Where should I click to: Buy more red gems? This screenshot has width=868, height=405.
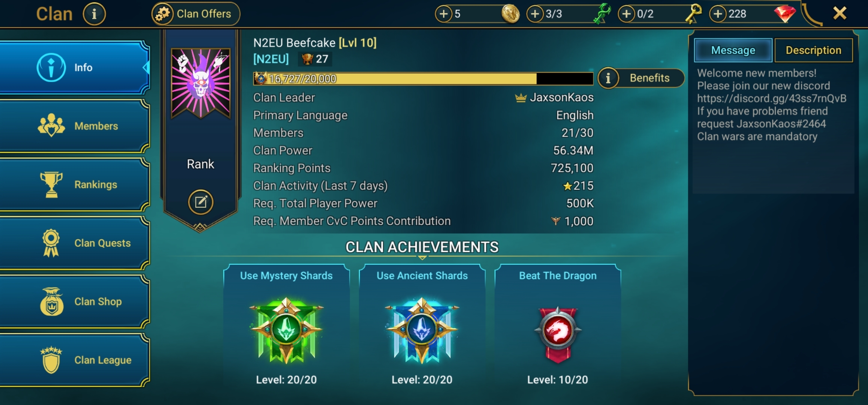(x=718, y=14)
